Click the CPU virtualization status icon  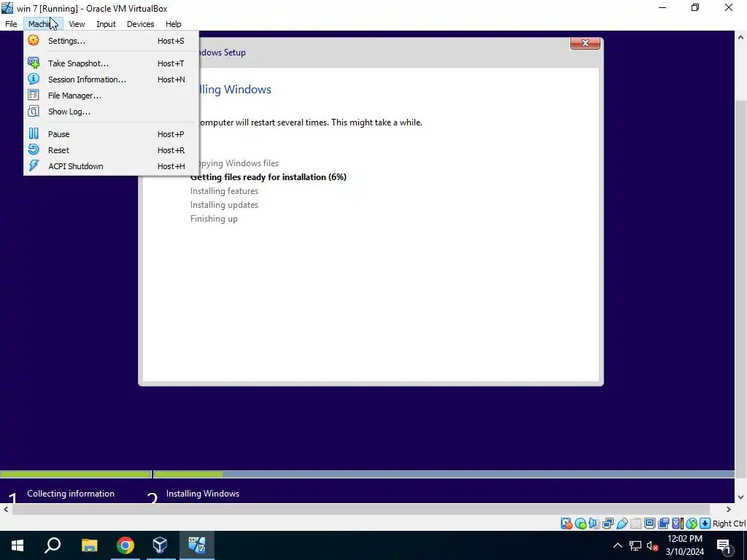678,524
